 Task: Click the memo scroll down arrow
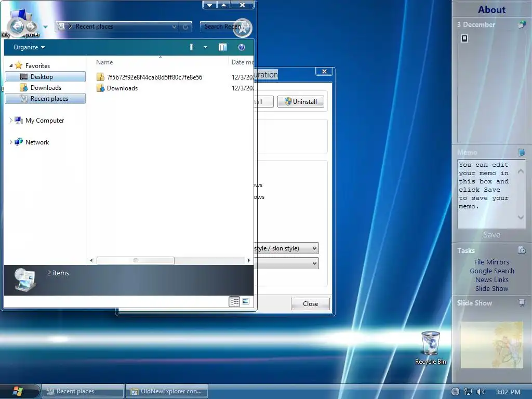521,217
